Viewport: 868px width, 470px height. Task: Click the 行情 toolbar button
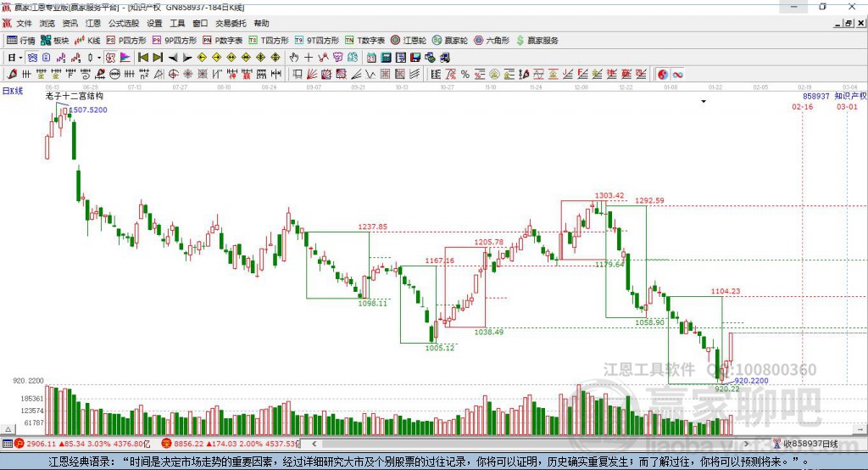point(21,41)
